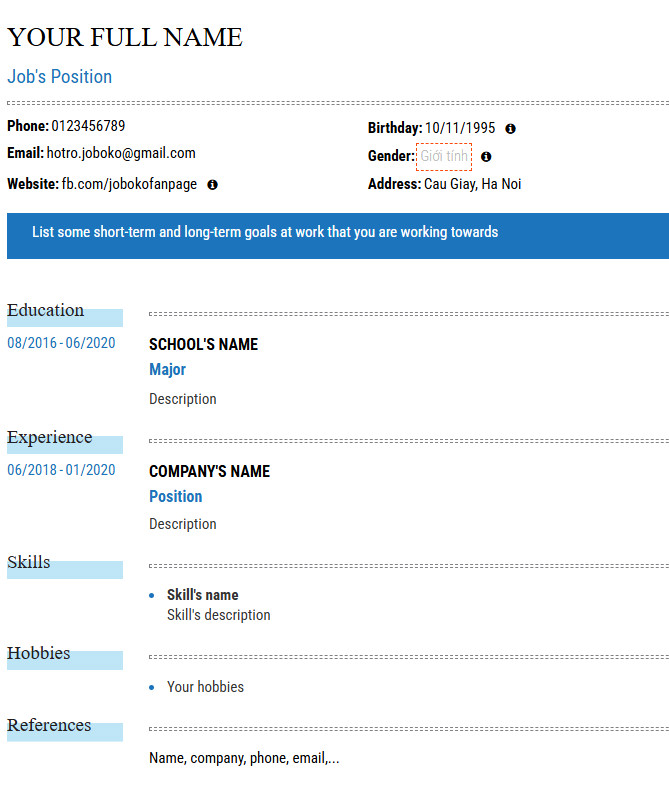Edit the Major field
669x785 pixels.
point(167,370)
